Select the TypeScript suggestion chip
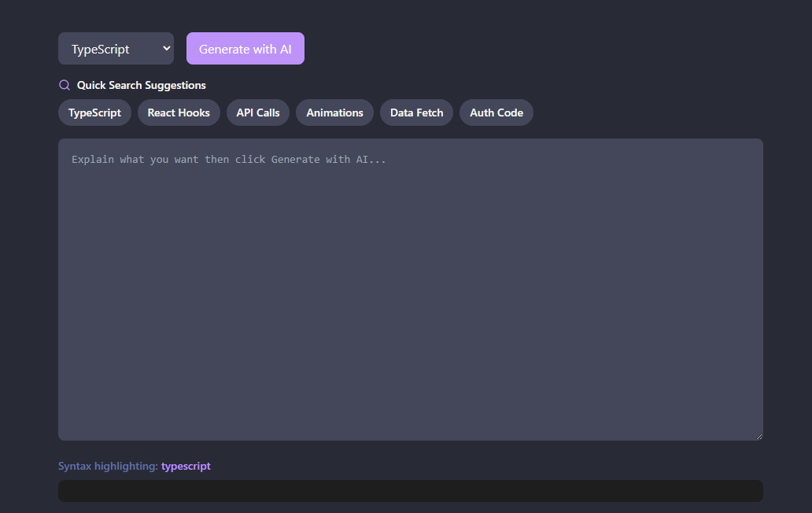 [94, 113]
